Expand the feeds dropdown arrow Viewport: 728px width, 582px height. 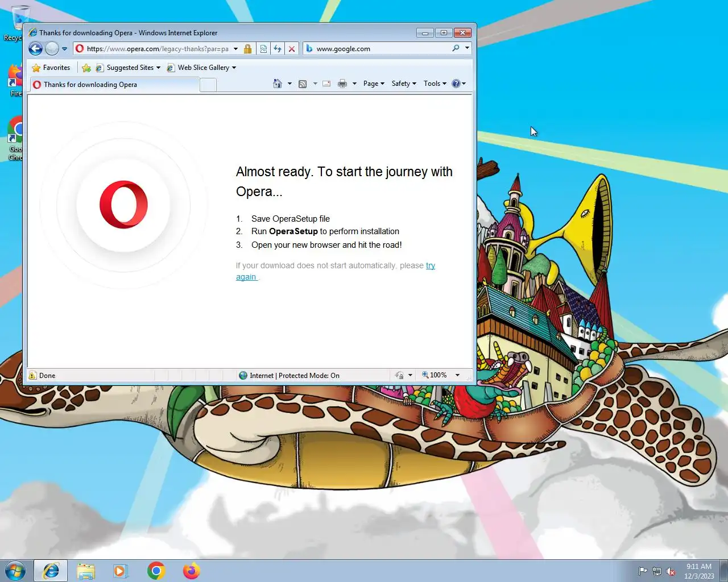pyautogui.click(x=315, y=84)
